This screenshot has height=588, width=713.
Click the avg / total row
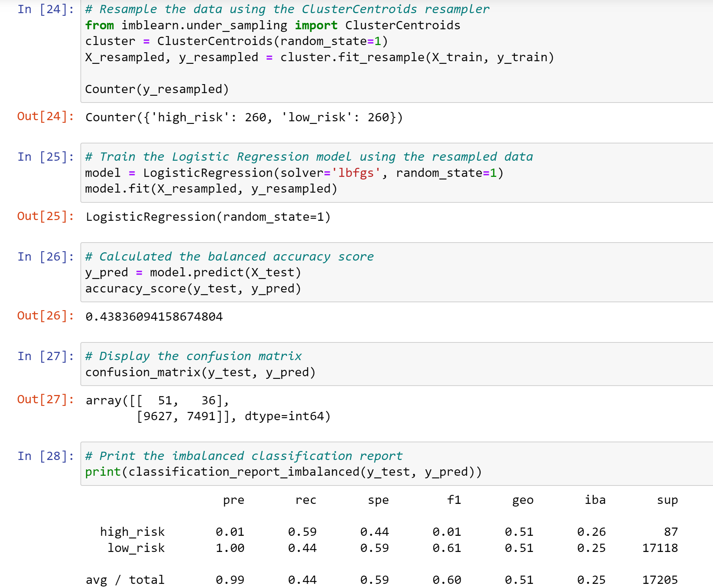tap(338, 579)
